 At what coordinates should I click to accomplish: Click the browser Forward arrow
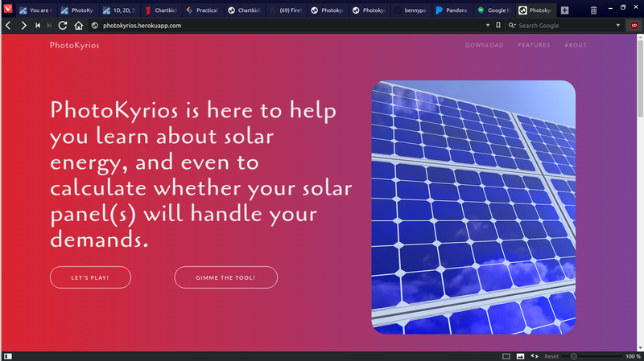point(23,26)
